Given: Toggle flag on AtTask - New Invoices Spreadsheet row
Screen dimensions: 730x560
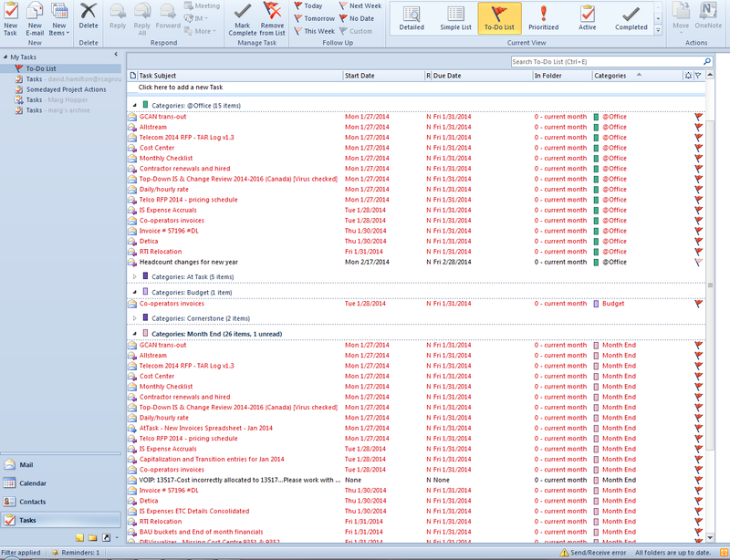Looking at the screenshot, I should (698, 428).
